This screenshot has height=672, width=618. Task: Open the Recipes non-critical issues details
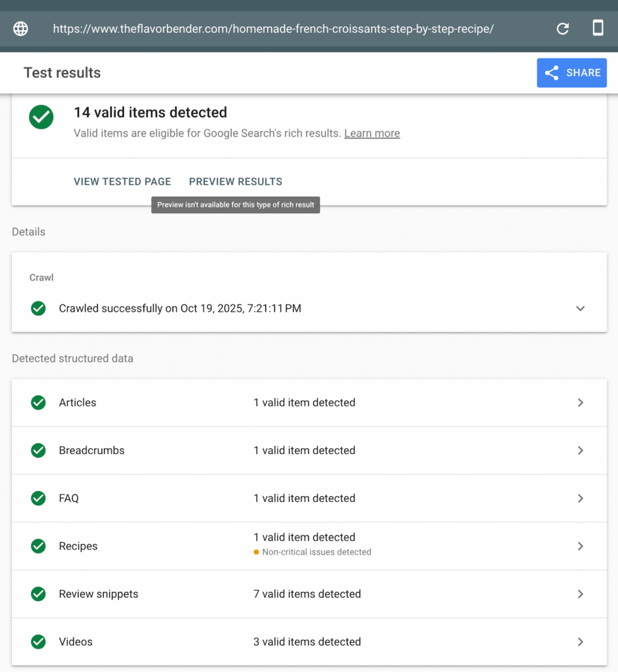(x=581, y=546)
